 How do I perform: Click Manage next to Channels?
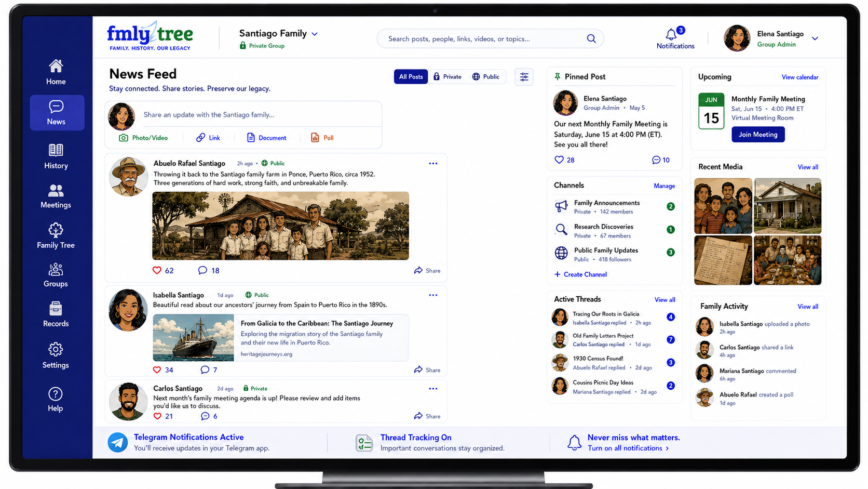[x=664, y=186]
